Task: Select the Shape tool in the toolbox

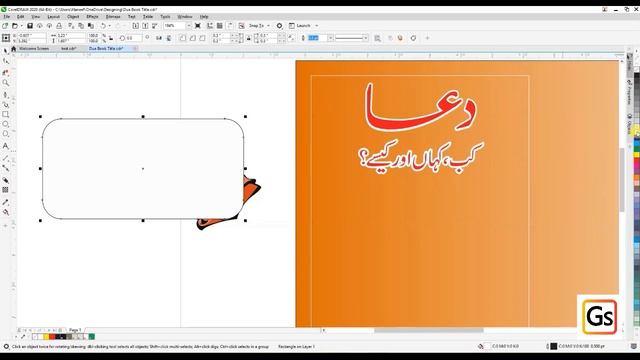Action: point(6,61)
